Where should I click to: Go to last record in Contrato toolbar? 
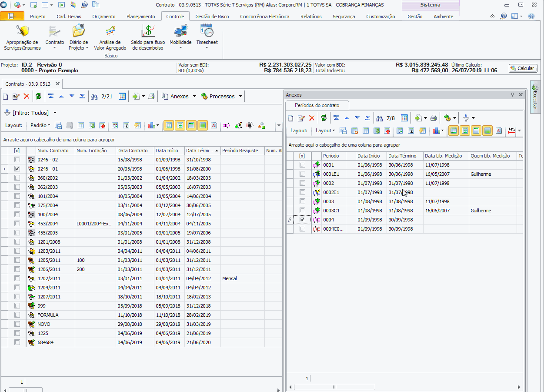pos(82,97)
